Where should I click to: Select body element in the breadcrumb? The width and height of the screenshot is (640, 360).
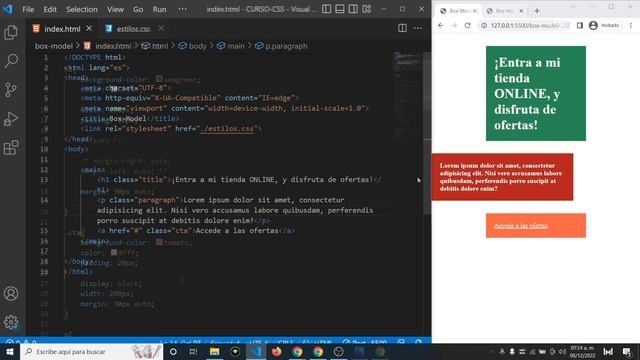(x=198, y=46)
